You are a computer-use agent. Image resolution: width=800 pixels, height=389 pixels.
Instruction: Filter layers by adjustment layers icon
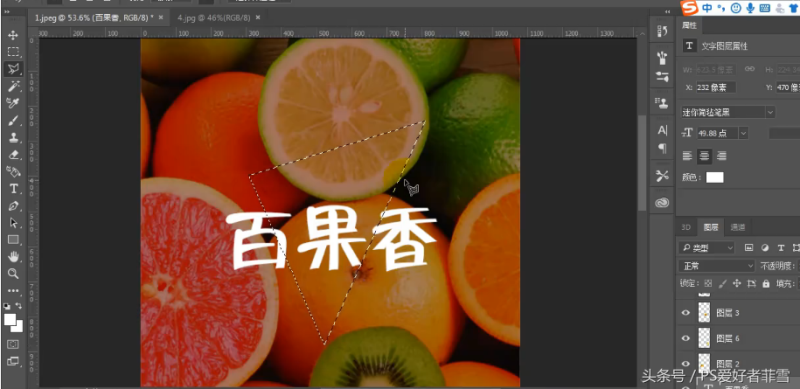point(765,248)
